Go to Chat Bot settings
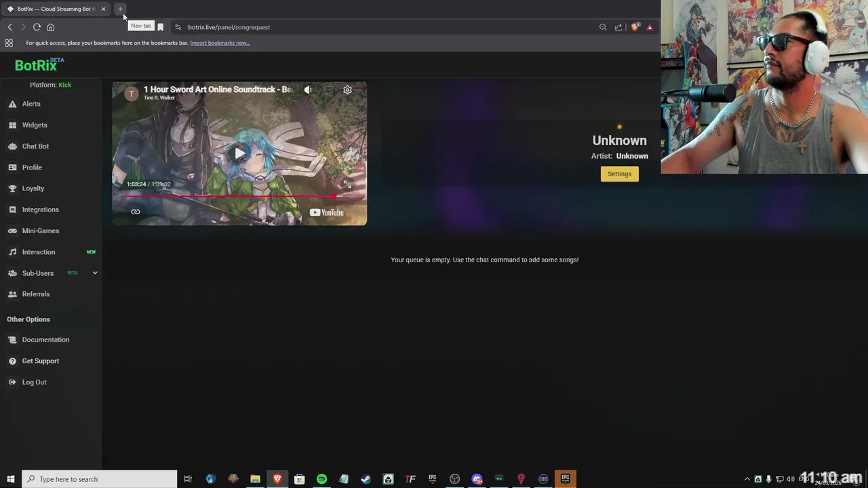 35,146
